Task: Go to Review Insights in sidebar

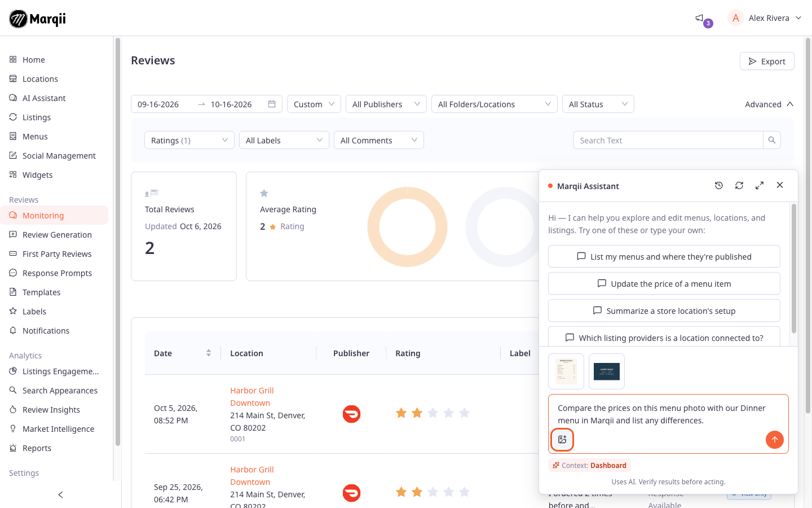Action: 51,410
